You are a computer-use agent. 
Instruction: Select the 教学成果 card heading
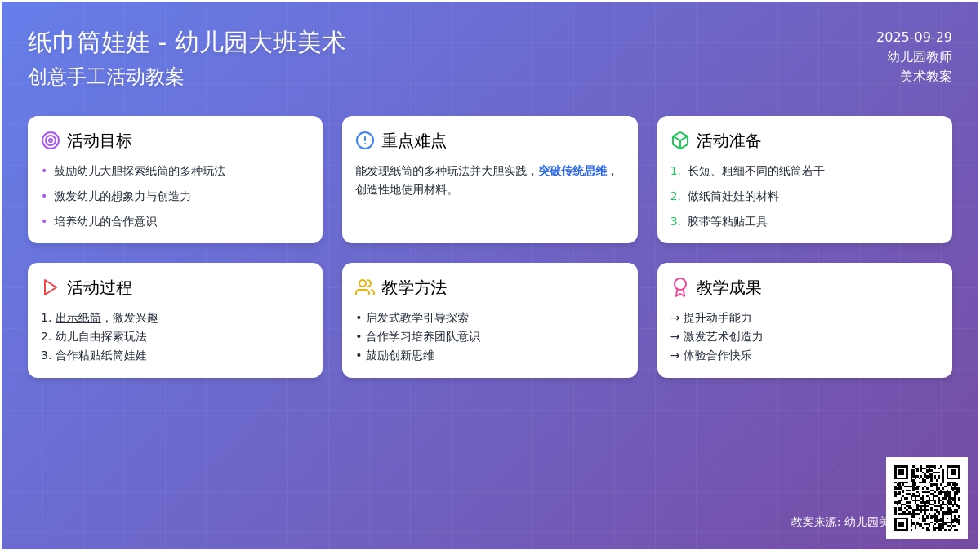(x=728, y=287)
